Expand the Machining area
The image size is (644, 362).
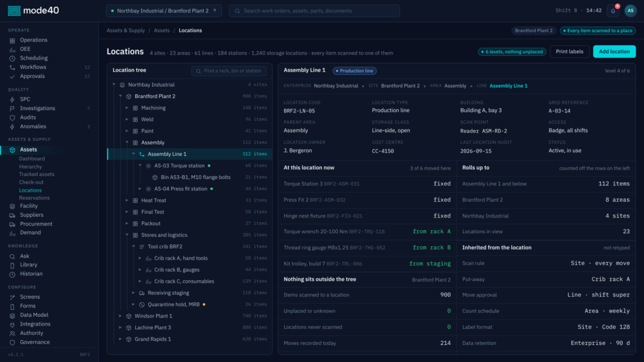point(127,107)
